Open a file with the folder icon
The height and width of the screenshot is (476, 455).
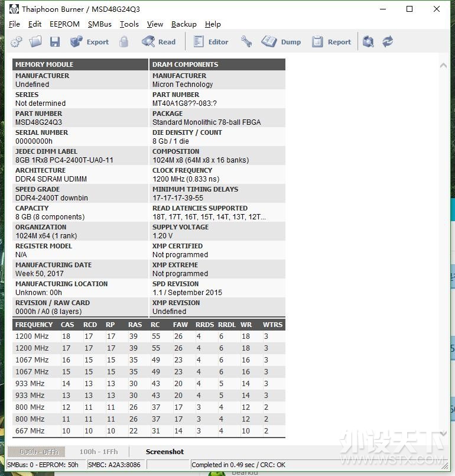tap(35, 41)
